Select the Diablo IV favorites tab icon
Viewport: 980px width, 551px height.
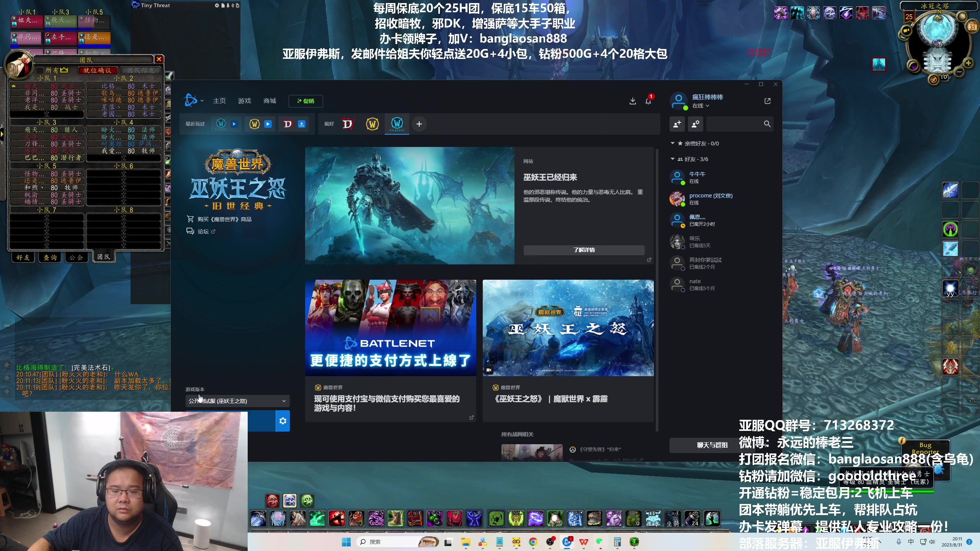348,124
